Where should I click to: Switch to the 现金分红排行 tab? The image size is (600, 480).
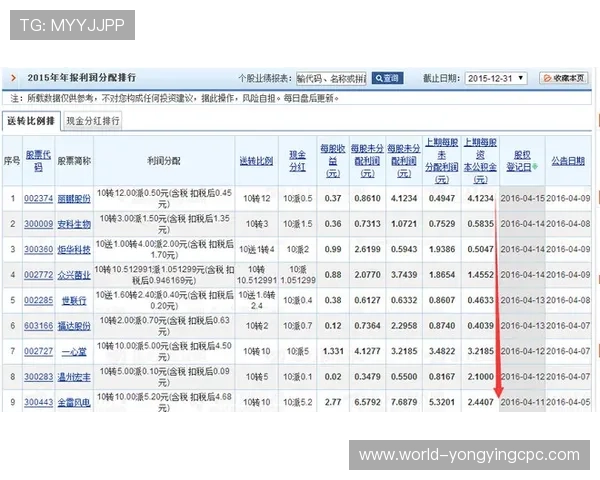point(93,121)
